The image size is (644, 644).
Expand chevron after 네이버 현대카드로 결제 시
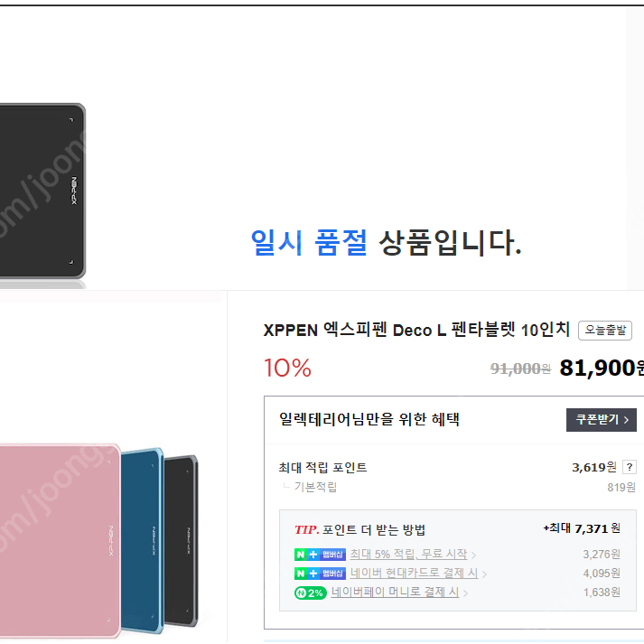click(484, 574)
